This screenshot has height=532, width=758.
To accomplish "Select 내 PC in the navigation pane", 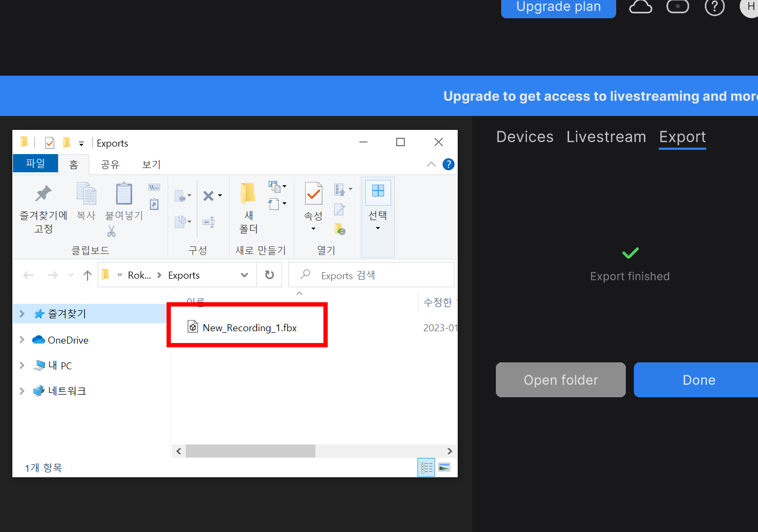I will coord(52,366).
